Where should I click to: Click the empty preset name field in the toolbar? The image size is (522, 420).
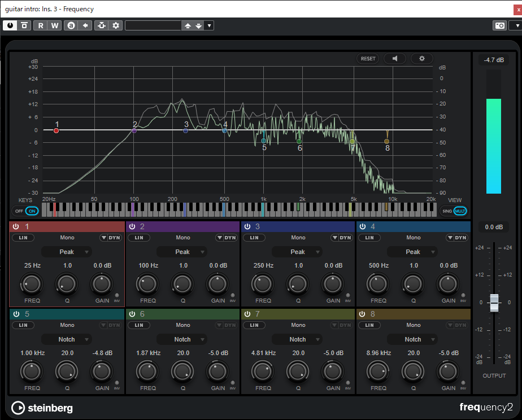pyautogui.click(x=154, y=25)
